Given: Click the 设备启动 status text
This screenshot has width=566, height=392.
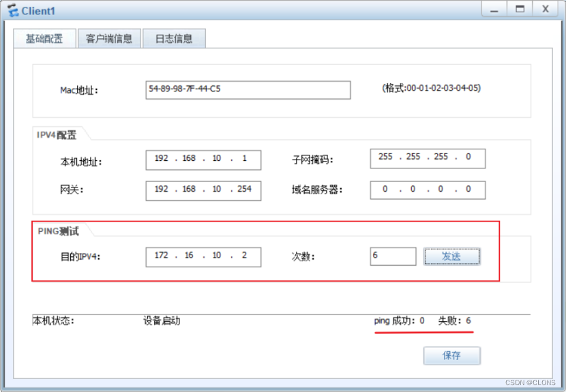Looking at the screenshot, I should pos(162,320).
